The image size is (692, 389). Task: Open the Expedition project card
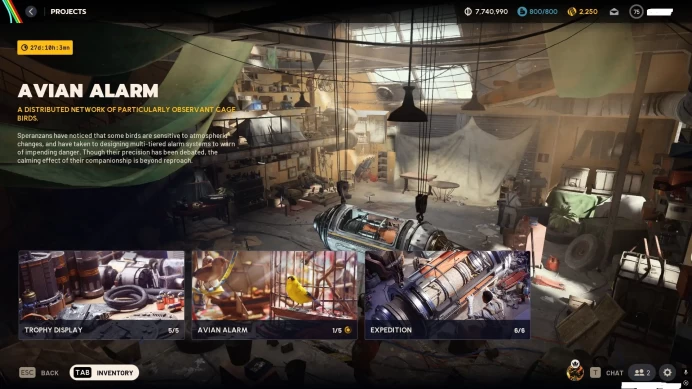coord(448,295)
